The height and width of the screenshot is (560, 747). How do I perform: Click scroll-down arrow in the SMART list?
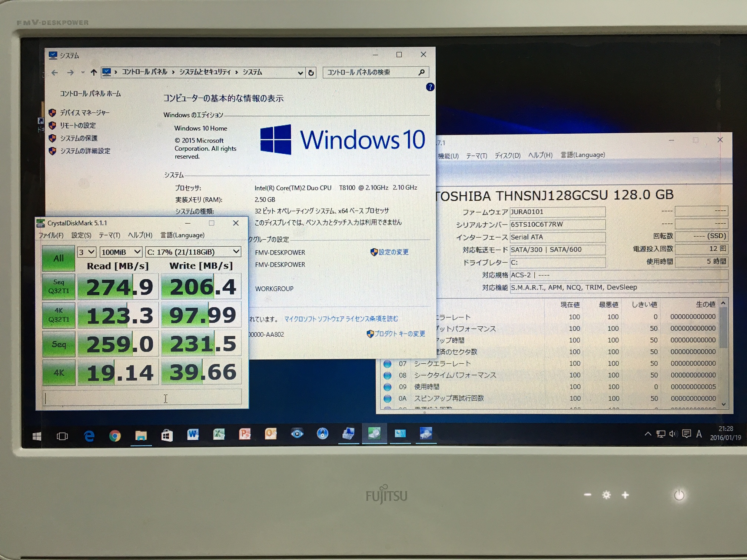(723, 404)
